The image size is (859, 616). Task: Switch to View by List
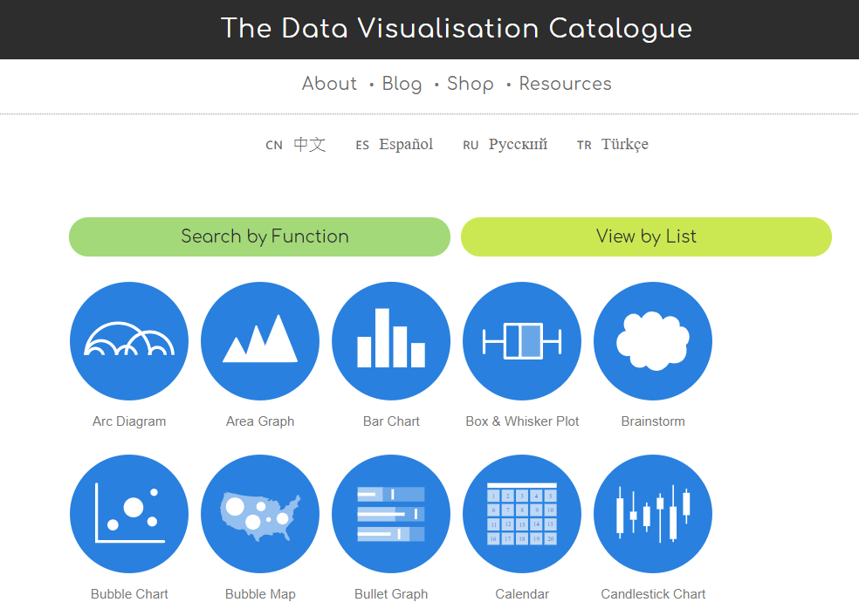pyautogui.click(x=647, y=236)
